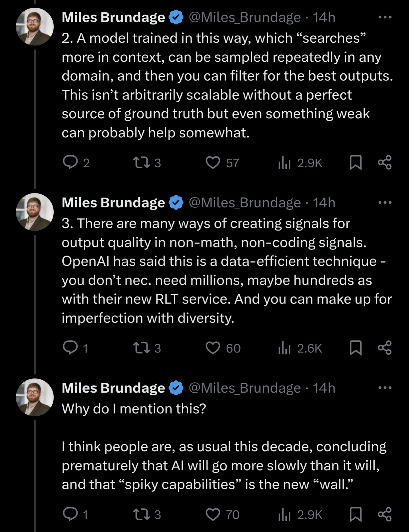Open Miles Brundage avatar on the middle tweet

coord(35,212)
